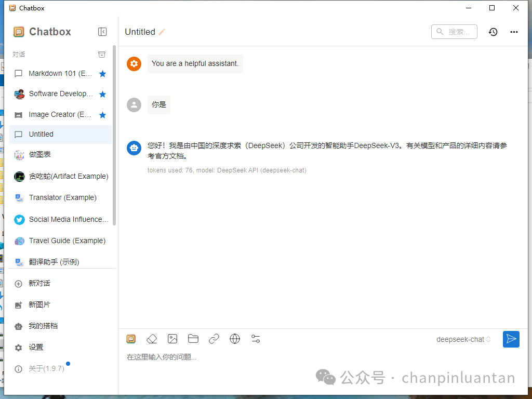
Task: Click the Twitter bird icon for Social Media
Action: (19, 220)
